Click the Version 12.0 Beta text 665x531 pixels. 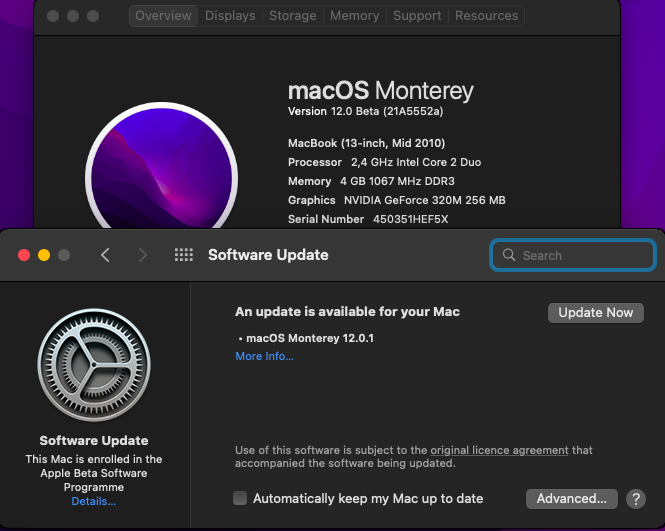(x=366, y=111)
